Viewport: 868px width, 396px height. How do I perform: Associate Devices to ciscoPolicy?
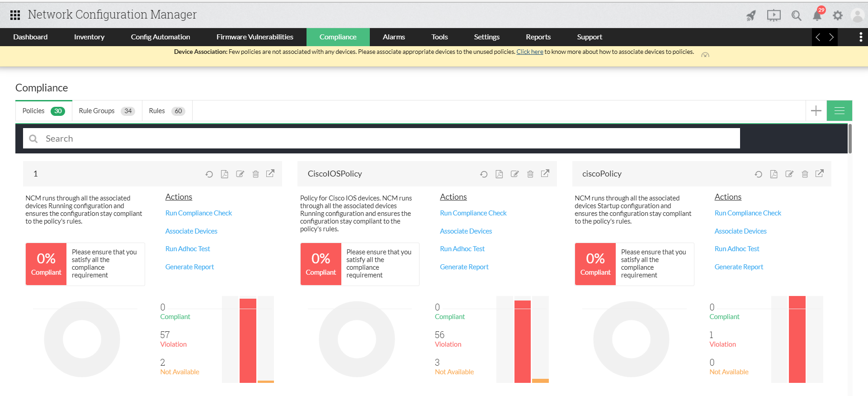click(741, 231)
